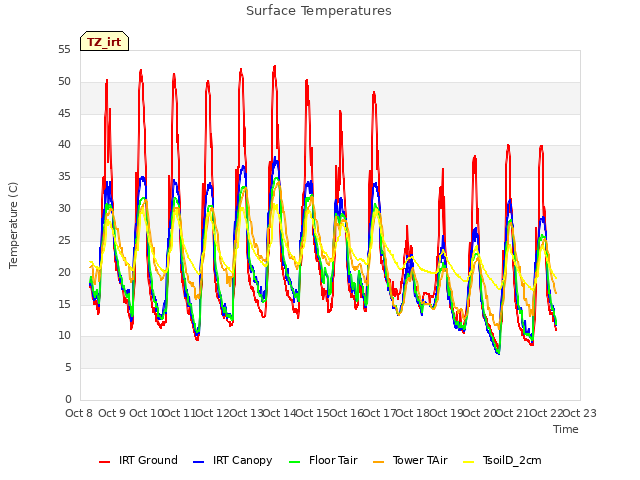The width and height of the screenshot is (640, 480).
Task: Click the TZ_irt annotation label
Action: [104, 42]
